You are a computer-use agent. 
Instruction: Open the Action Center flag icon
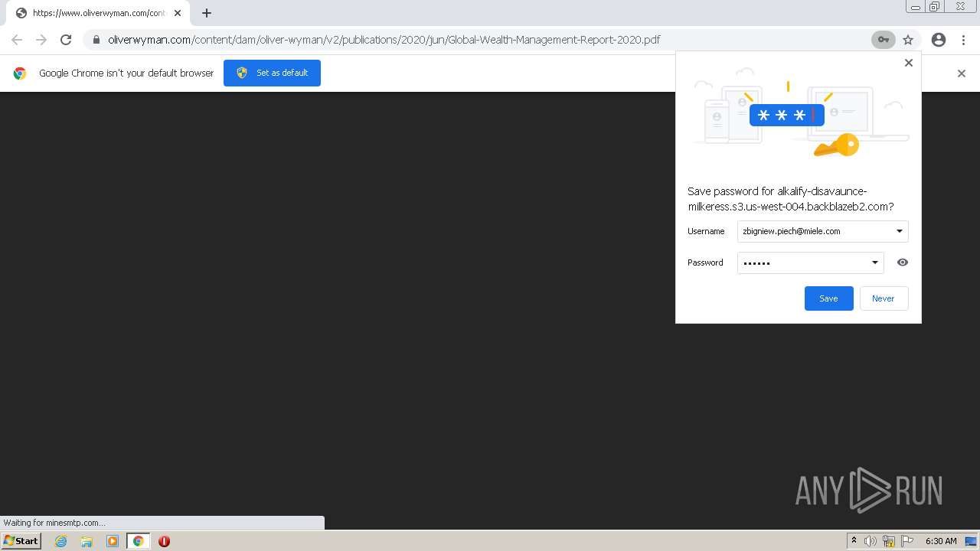pyautogui.click(x=907, y=541)
